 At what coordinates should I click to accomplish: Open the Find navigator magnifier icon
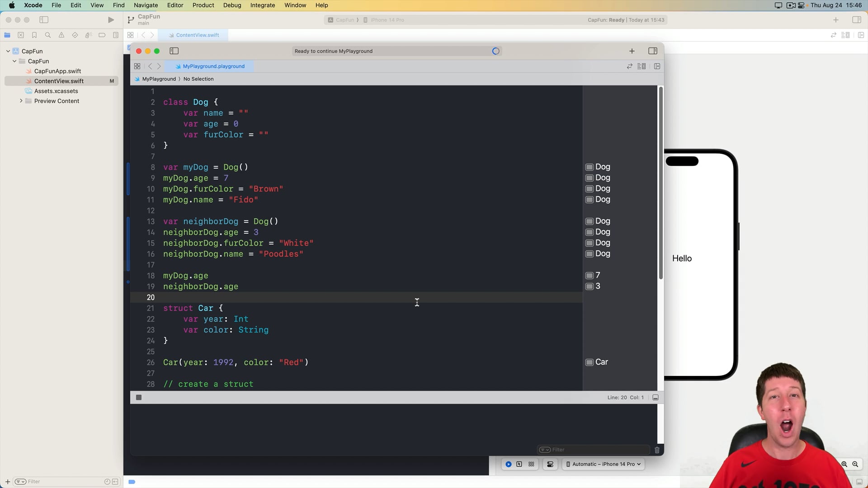point(48,35)
